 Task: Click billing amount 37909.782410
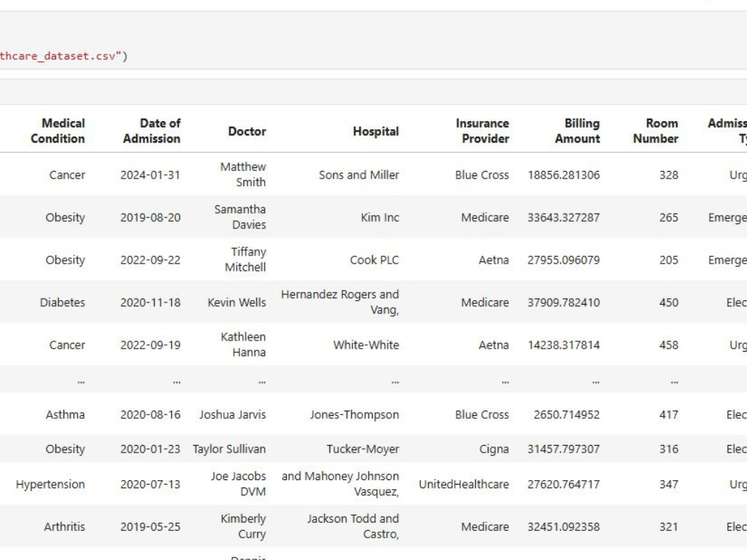[x=563, y=302]
